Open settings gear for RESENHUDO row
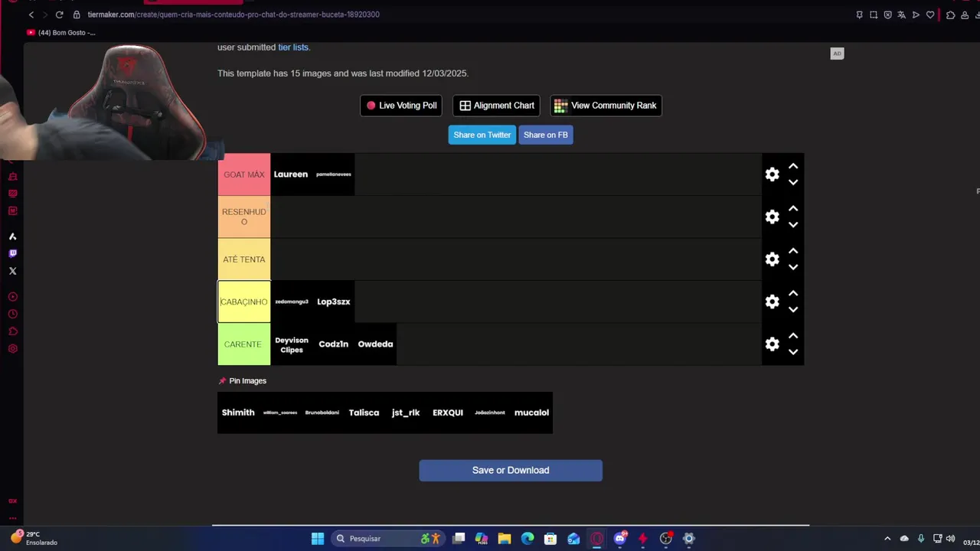Image resolution: width=980 pixels, height=551 pixels. (772, 217)
